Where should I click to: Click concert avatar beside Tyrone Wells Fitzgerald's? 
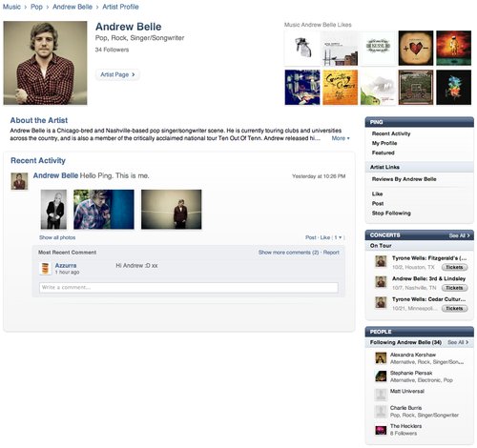click(381, 262)
